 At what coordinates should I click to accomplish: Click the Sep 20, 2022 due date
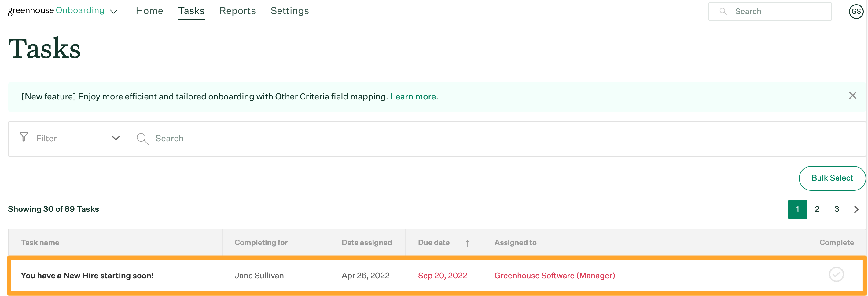point(443,276)
